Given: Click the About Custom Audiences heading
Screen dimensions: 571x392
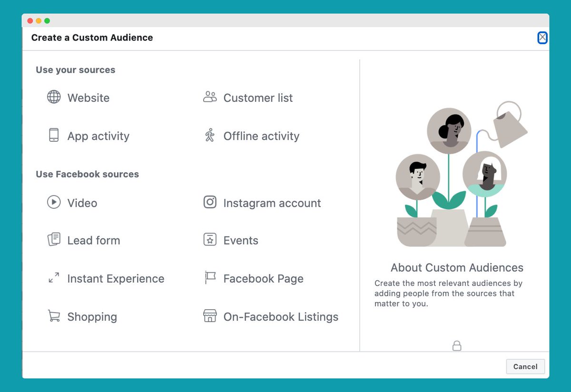Looking at the screenshot, I should (457, 267).
